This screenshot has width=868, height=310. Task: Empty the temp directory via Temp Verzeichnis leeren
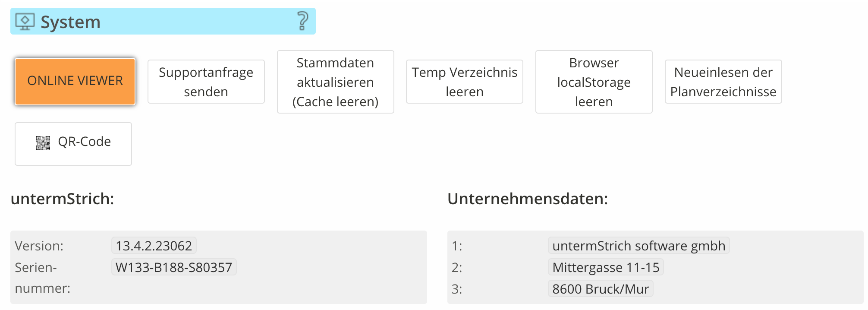tap(464, 82)
